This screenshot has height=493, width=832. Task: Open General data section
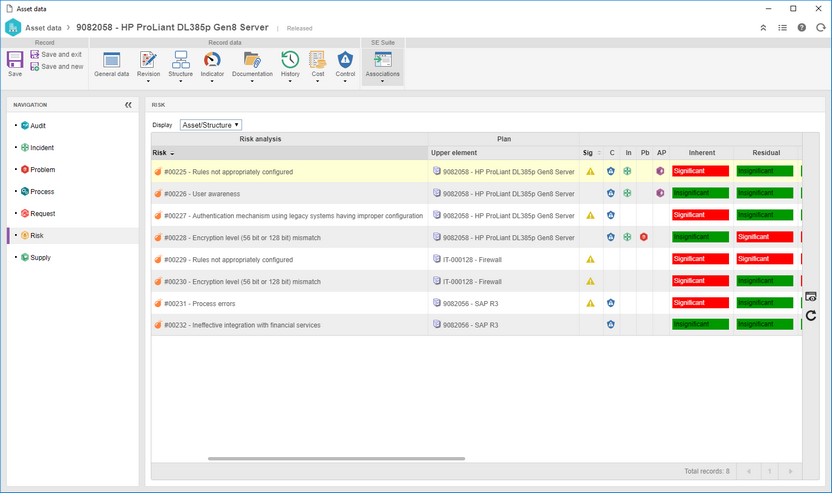click(x=111, y=65)
